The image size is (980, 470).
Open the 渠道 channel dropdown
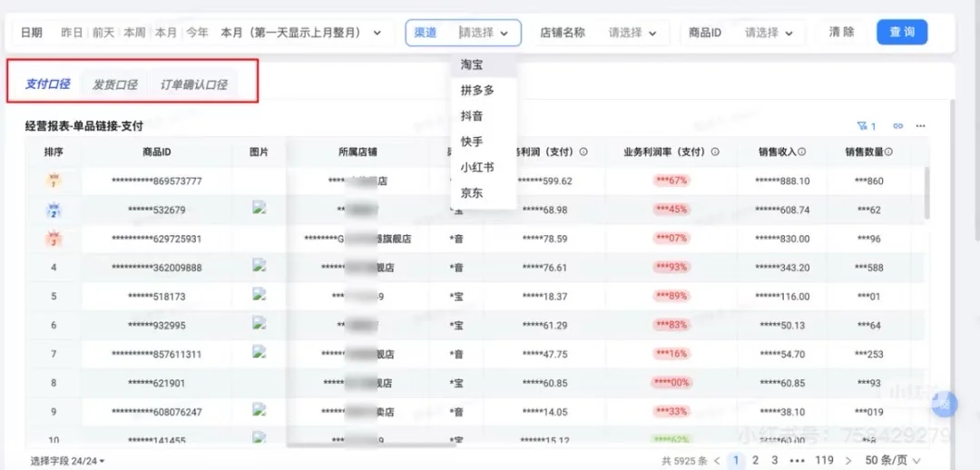pyautogui.click(x=463, y=33)
